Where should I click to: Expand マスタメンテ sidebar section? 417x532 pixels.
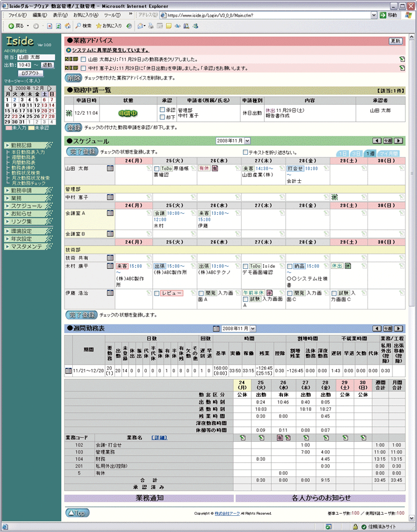tap(28, 247)
